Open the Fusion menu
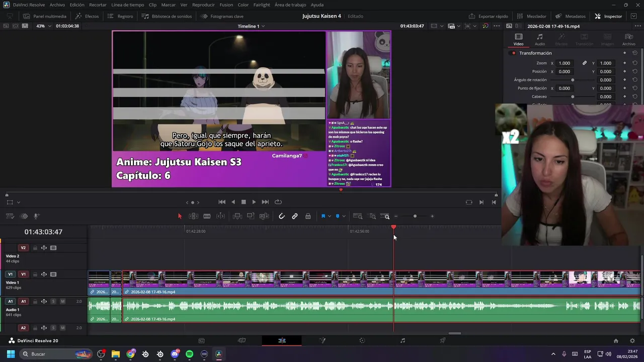 226,5
